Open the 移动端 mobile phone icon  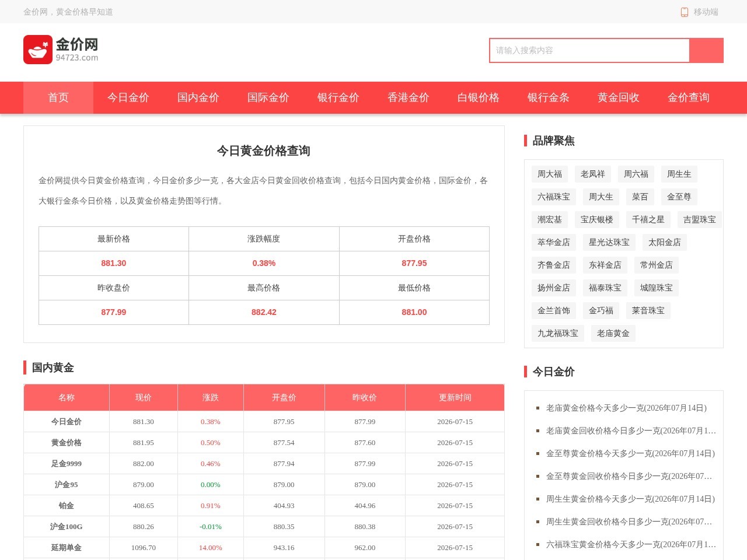coord(685,12)
